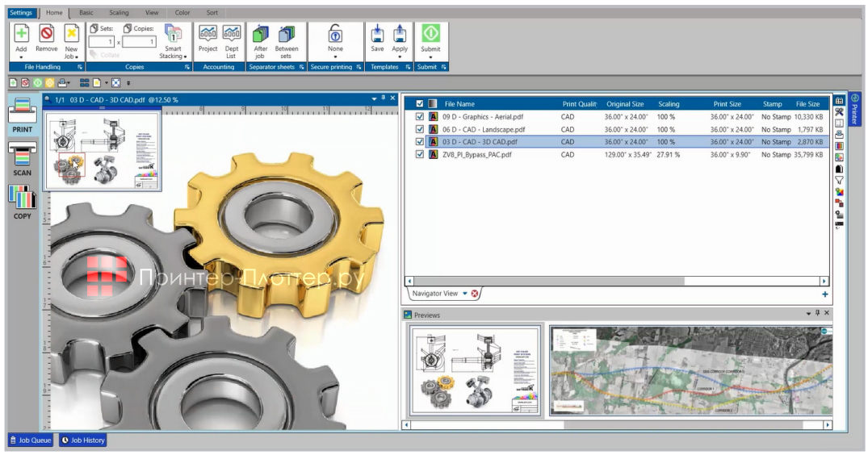Choose Between sets separator sheet
Screen dimensions: 868x455
286,34
